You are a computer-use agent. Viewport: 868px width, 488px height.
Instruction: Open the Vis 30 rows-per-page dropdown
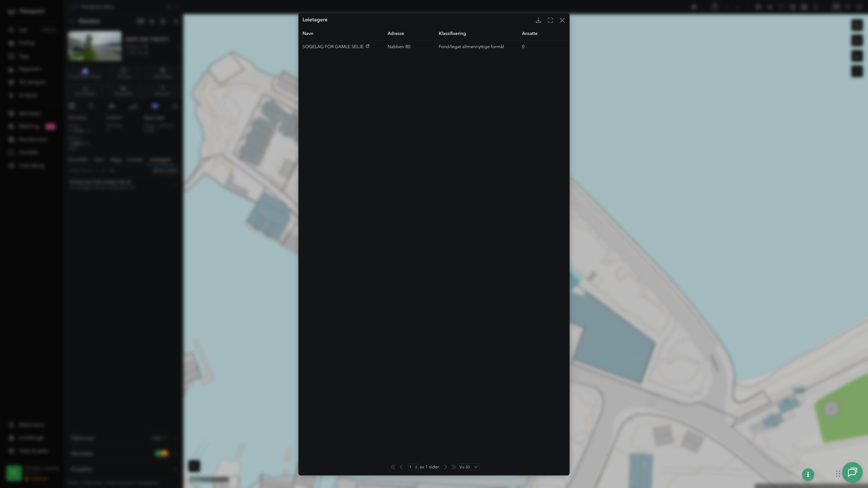(x=468, y=467)
